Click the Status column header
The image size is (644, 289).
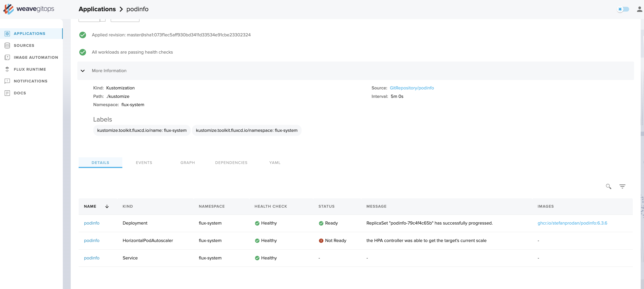click(326, 206)
